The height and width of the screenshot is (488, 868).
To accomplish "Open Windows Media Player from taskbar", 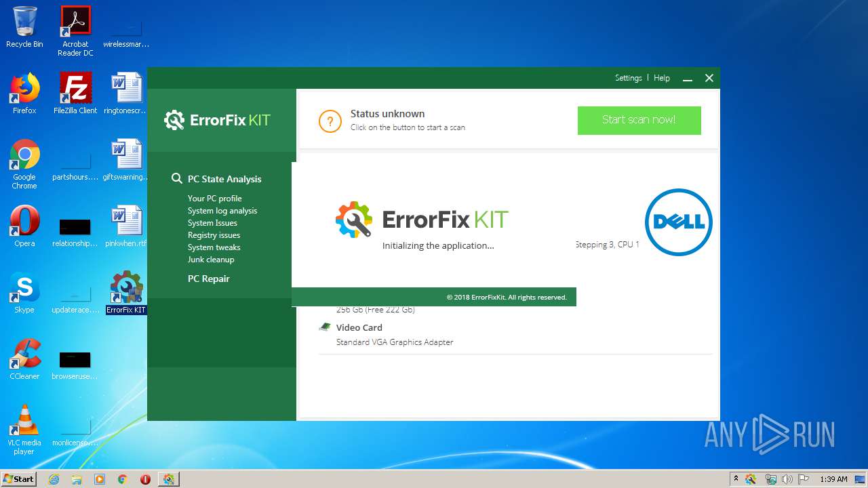I will click(100, 479).
